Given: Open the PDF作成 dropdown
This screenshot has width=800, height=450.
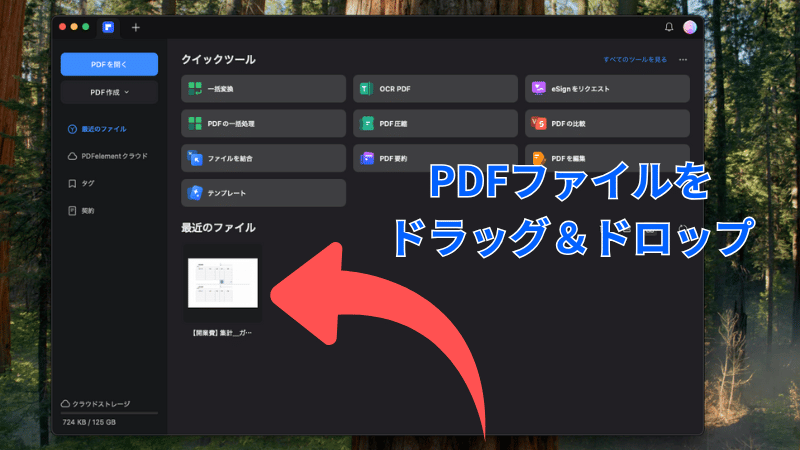Looking at the screenshot, I should pyautogui.click(x=109, y=92).
